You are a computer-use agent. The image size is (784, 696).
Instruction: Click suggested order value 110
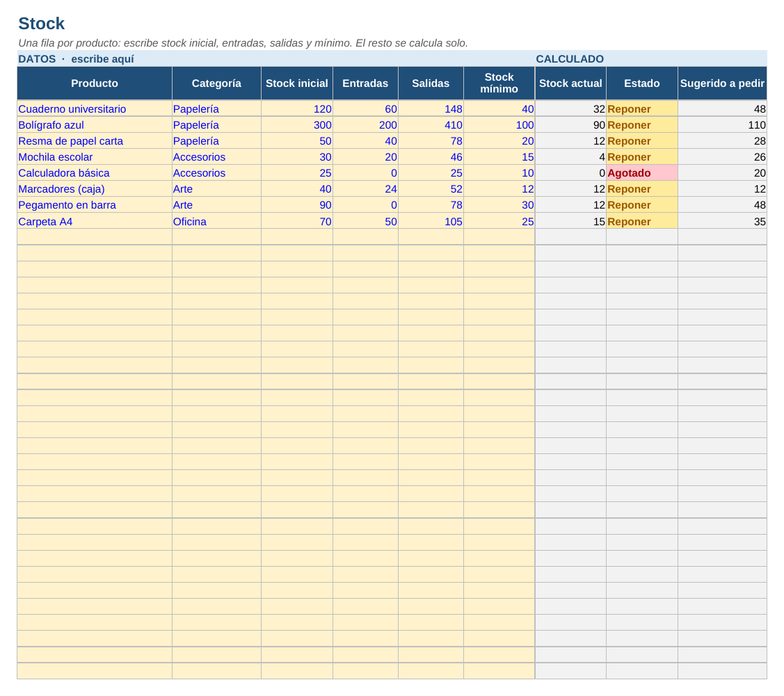[723, 125]
